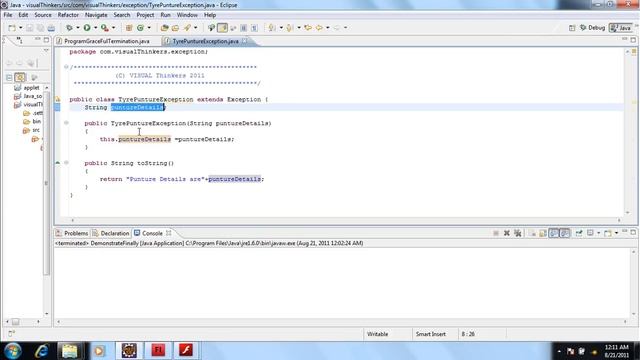The height and width of the screenshot is (360, 640).
Task: Toggle Block Selection Mode toolbar icon
Action: pyautogui.click(x=244, y=28)
